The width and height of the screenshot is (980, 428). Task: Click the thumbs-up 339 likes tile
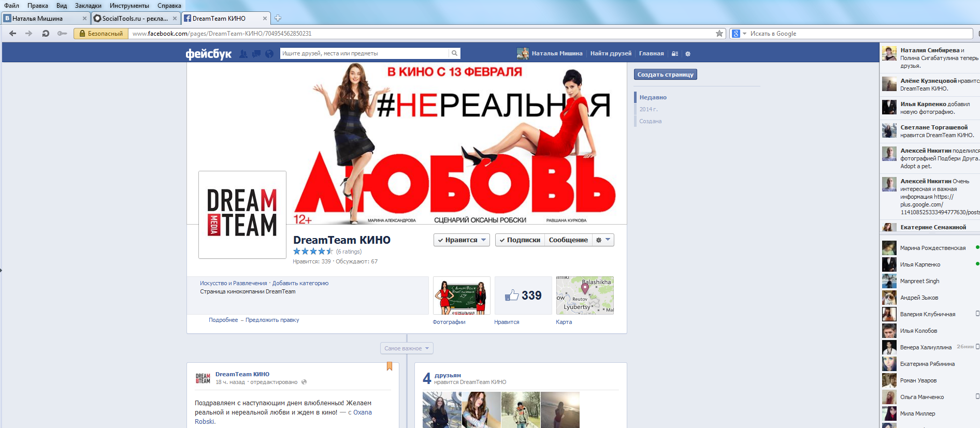pyautogui.click(x=523, y=296)
